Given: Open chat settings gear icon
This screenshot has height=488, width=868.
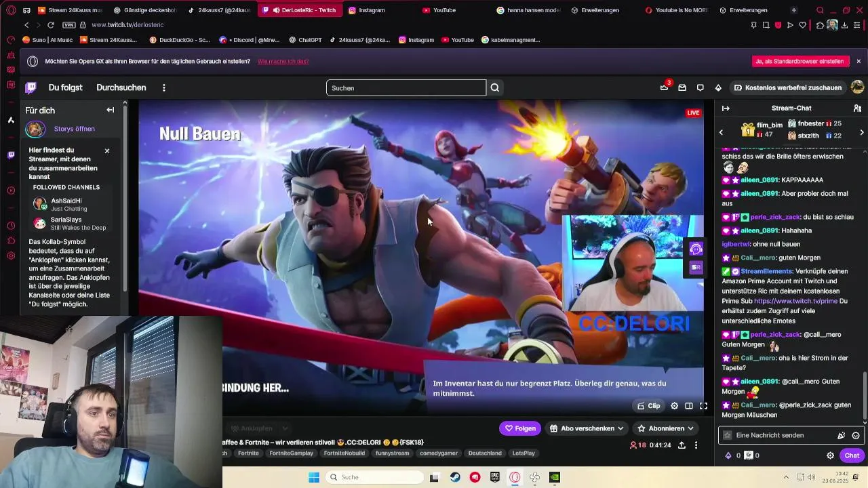Looking at the screenshot, I should tap(830, 455).
